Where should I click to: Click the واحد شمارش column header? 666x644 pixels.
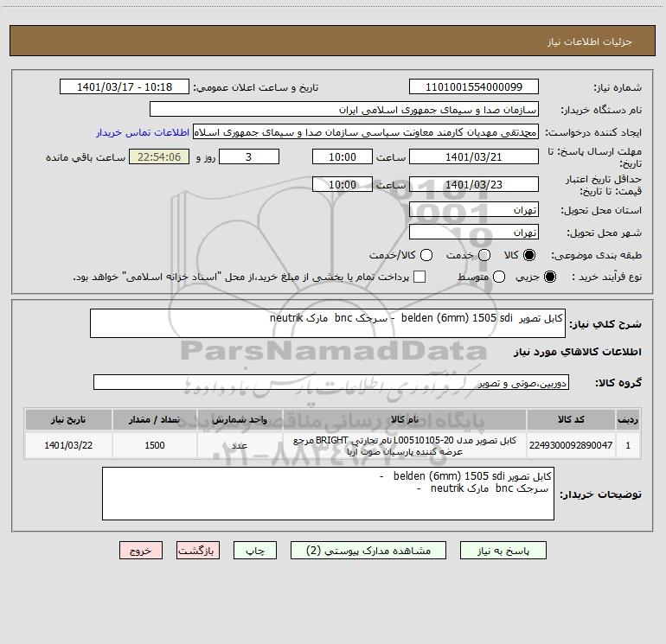(x=240, y=419)
